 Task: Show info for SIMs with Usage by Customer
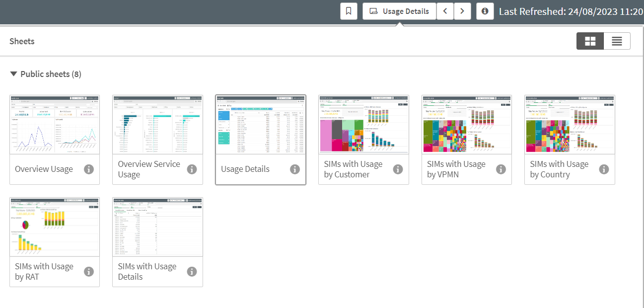click(398, 169)
